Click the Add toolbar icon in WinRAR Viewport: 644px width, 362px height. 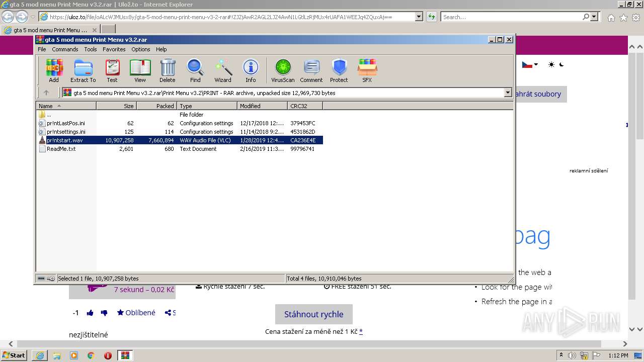54,71
